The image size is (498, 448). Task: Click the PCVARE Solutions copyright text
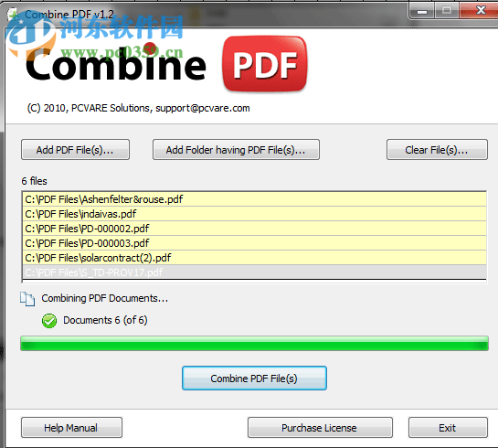click(x=139, y=109)
